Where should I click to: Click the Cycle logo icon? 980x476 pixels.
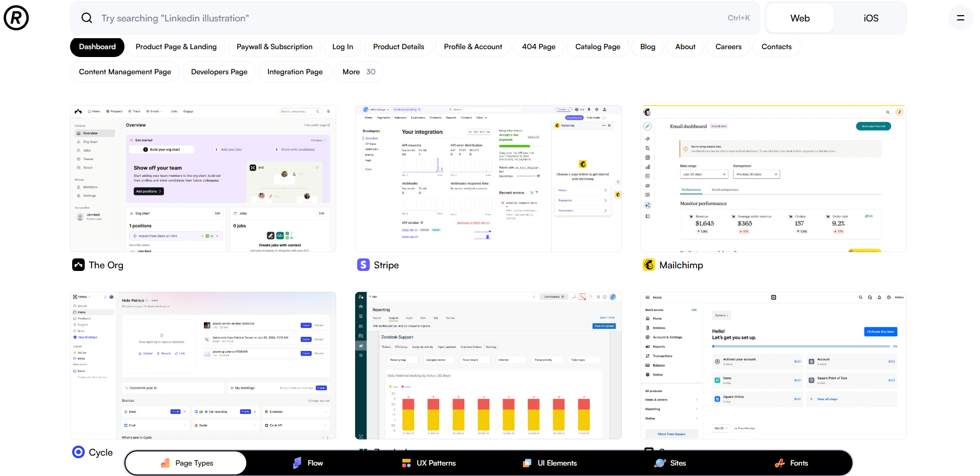point(78,452)
